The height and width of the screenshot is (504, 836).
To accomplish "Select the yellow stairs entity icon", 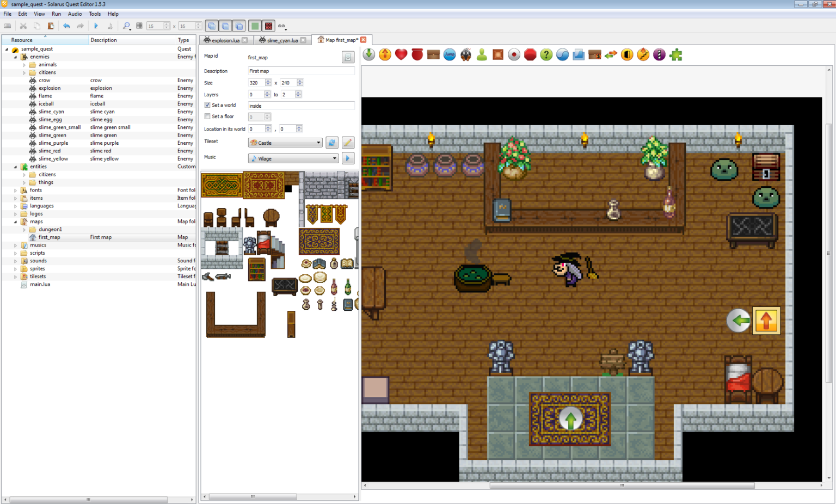I will click(x=643, y=54).
